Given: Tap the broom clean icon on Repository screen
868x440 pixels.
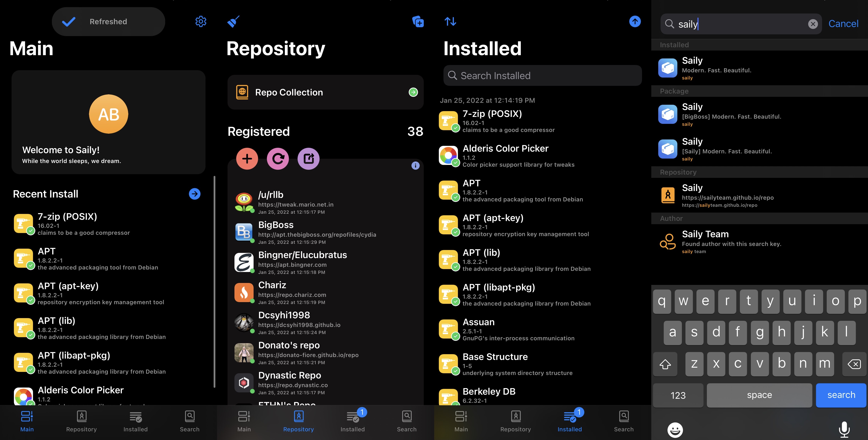Looking at the screenshot, I should [233, 22].
